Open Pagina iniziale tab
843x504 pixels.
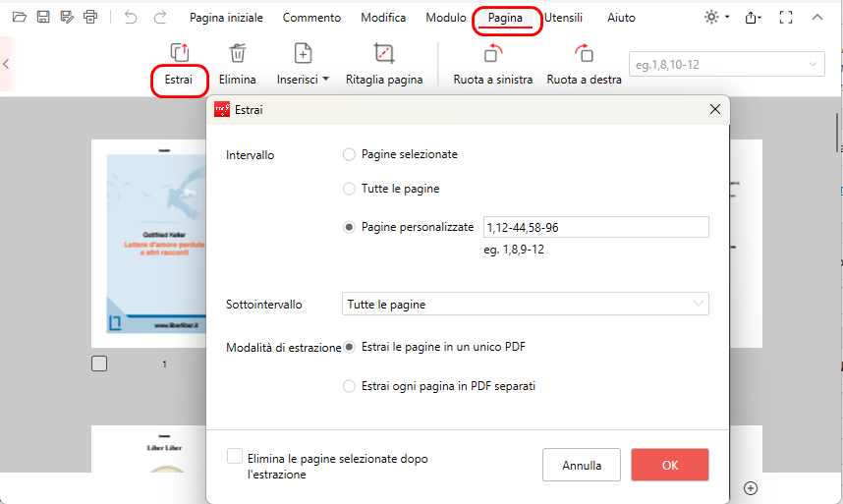pos(226,18)
